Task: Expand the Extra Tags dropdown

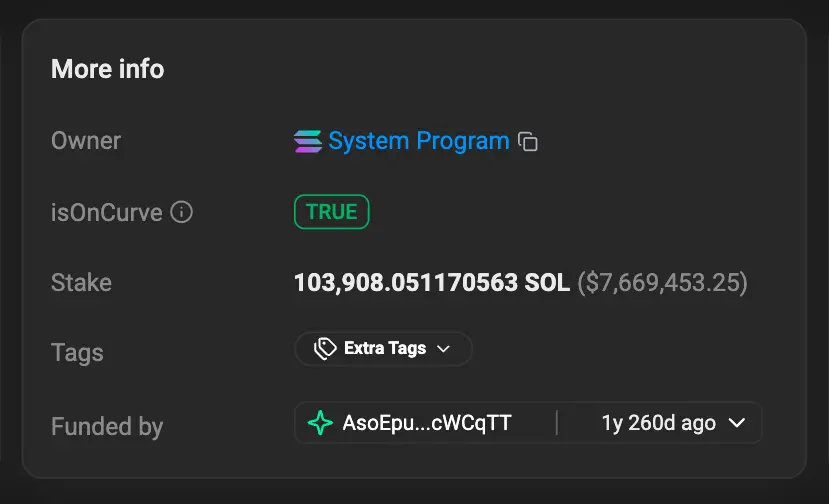Action: click(383, 349)
